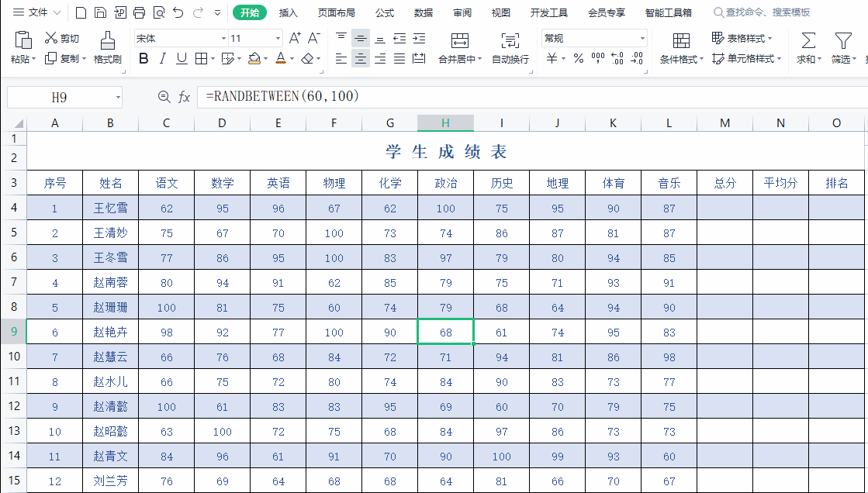Open the 单元格样式 dropdown
This screenshot has width=868, height=493.
(747, 58)
